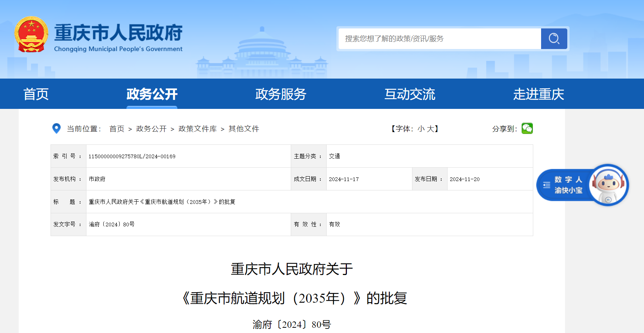Click the written date 2024-11-17

[344, 179]
